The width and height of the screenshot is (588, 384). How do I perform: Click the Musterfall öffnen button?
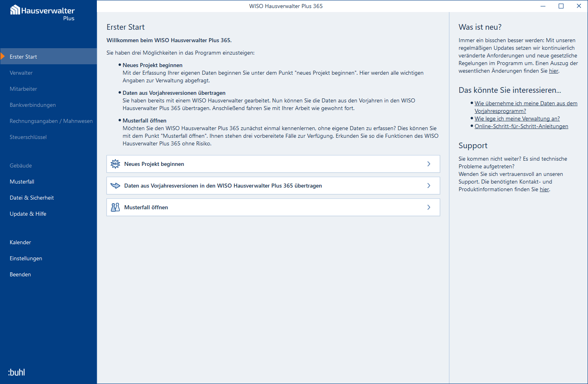pyautogui.click(x=273, y=207)
